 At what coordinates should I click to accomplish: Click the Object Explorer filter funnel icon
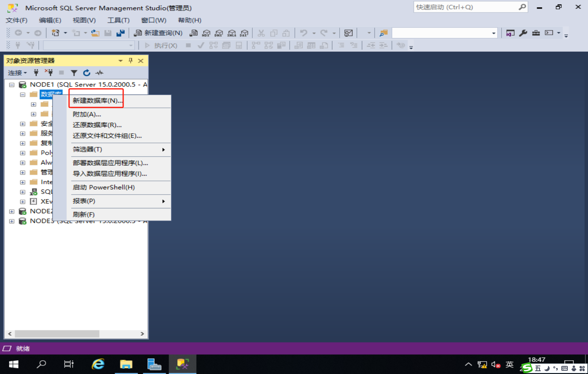tap(74, 73)
